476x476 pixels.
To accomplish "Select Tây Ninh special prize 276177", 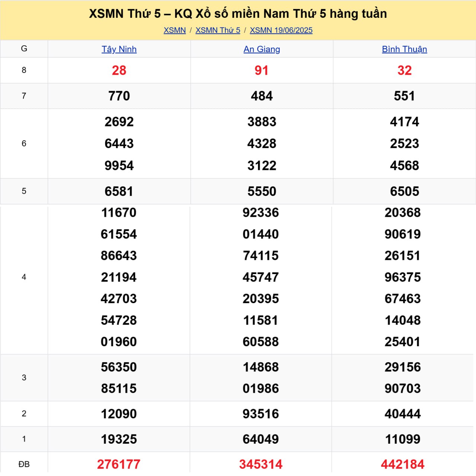I will pyautogui.click(x=119, y=464).
